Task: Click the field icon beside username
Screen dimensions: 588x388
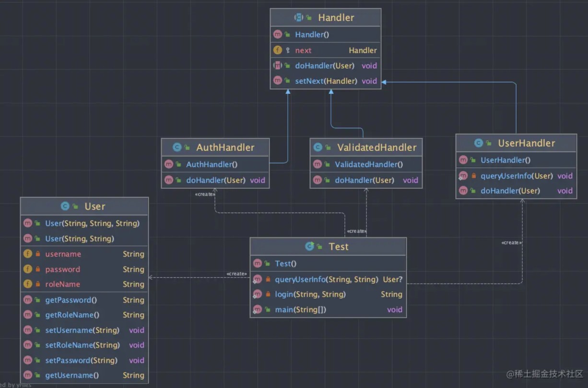Action: pos(28,254)
